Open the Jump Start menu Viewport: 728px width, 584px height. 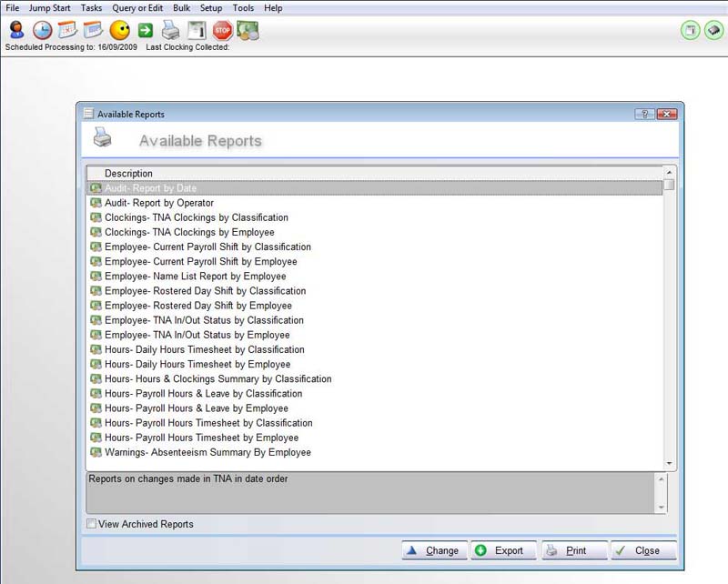pyautogui.click(x=49, y=8)
